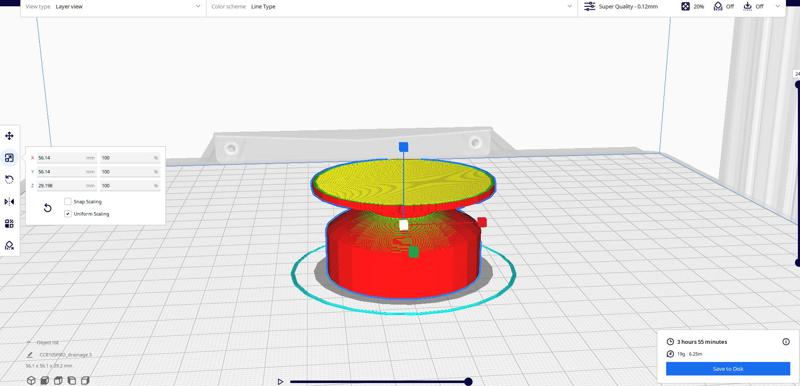Open the Color scheme dropdown
The height and width of the screenshot is (386, 800).
392,7
